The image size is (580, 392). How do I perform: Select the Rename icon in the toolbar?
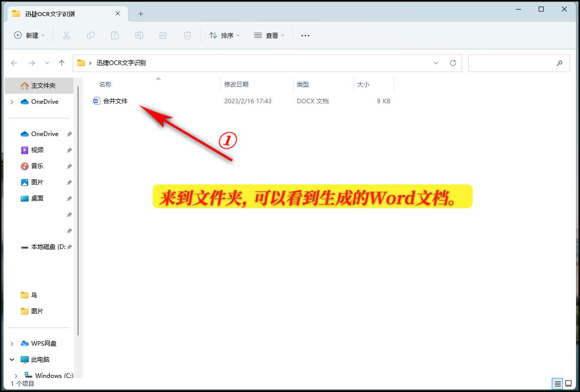point(139,35)
